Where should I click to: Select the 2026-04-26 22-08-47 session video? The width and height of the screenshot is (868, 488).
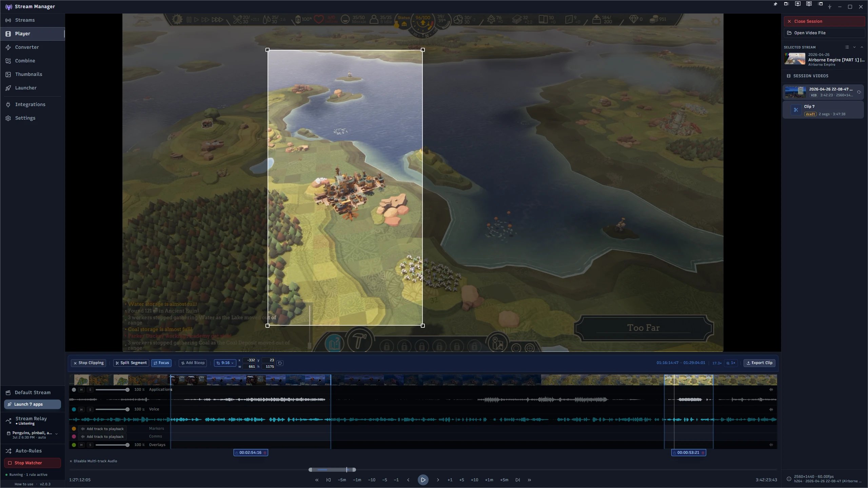point(823,92)
